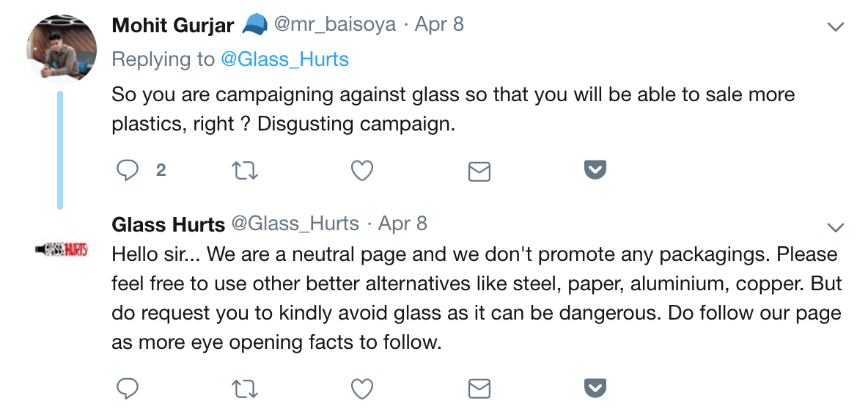Open more options chevron on Glass Hurts tweet
Screen dimensions: 868x409
[835, 226]
